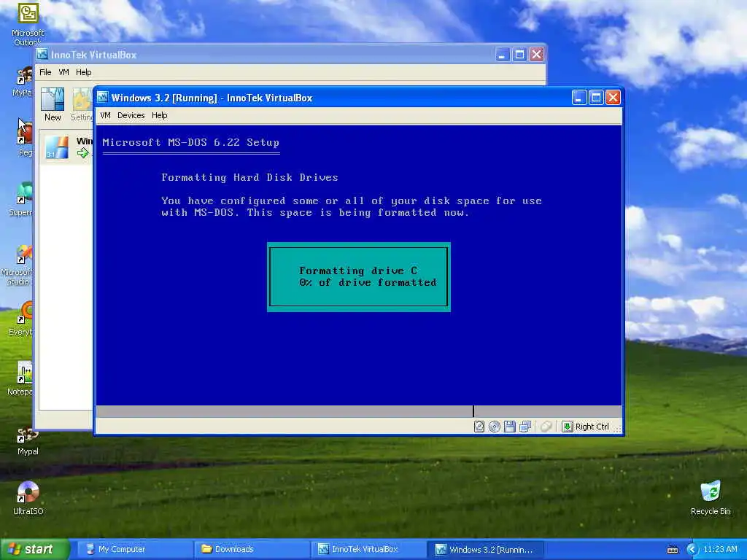Click 'Microsoft MS-DOS 6.22 Setup' heading
Screen dimensions: 747x560
(x=190, y=142)
